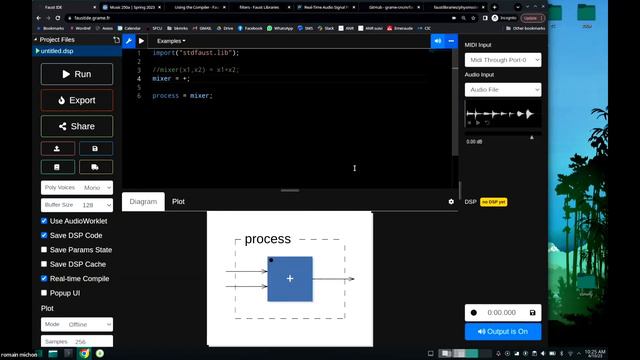Screen dimensions: 640x360
Task: Click the browser reload icon
Action: click(x=58, y=18)
